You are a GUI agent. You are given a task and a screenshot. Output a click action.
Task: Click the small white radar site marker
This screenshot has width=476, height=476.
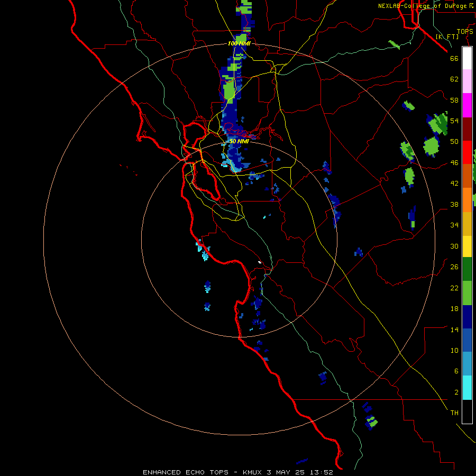point(260,262)
